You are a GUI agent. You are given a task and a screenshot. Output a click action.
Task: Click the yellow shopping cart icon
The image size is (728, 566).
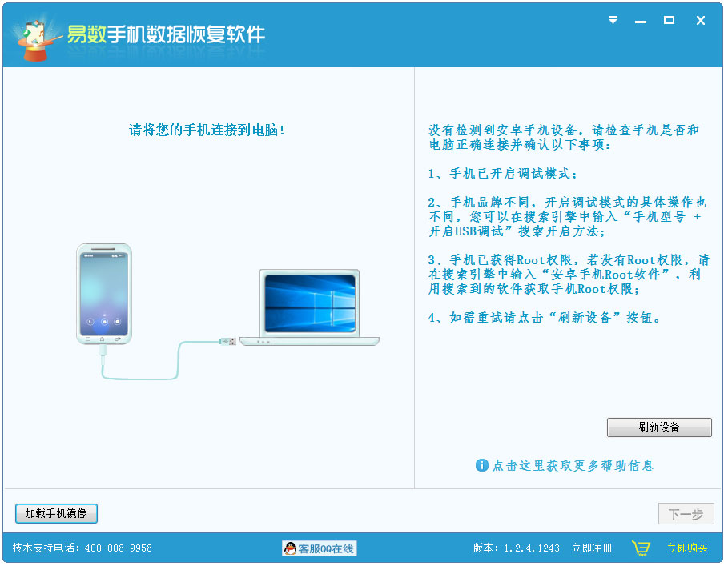[641, 548]
